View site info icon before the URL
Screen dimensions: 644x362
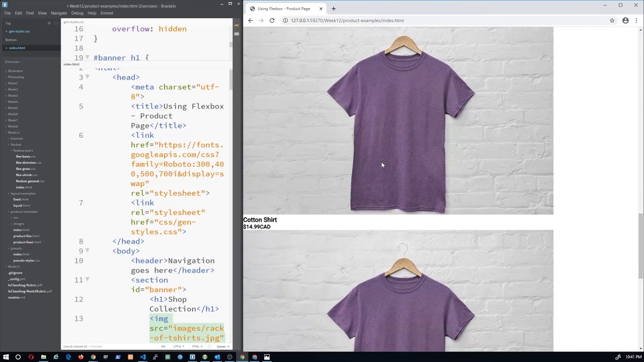(x=285, y=21)
